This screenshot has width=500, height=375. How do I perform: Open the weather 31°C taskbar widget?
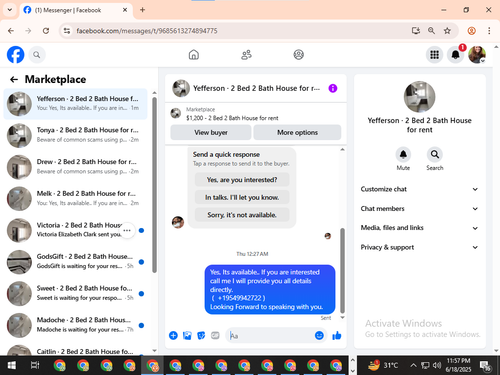pyautogui.click(x=383, y=365)
